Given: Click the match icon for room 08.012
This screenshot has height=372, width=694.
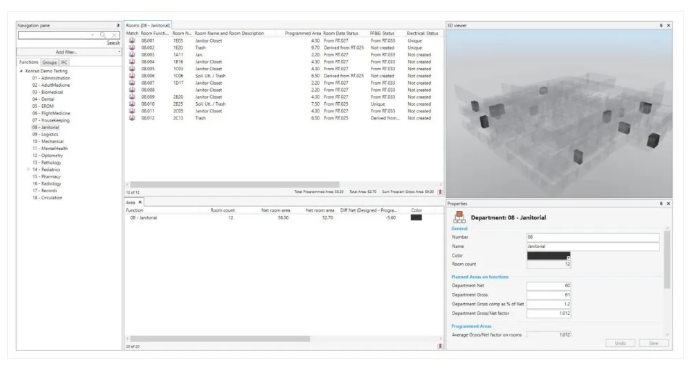Looking at the screenshot, I should pyautogui.click(x=132, y=118).
